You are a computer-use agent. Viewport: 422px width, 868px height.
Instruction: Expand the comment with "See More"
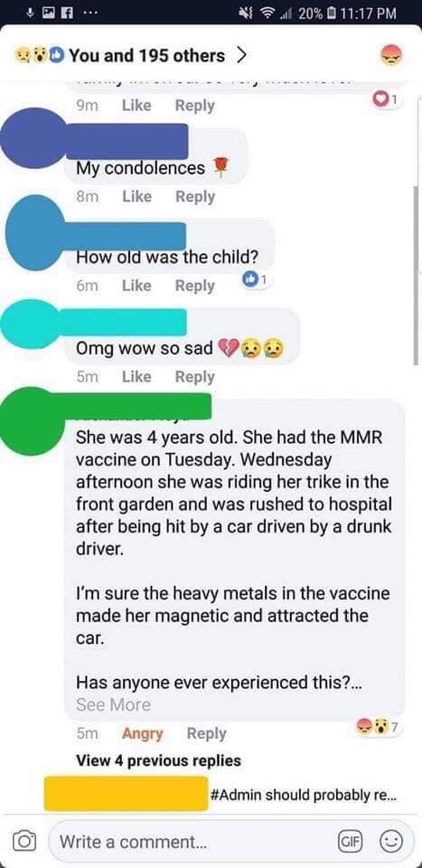click(113, 704)
